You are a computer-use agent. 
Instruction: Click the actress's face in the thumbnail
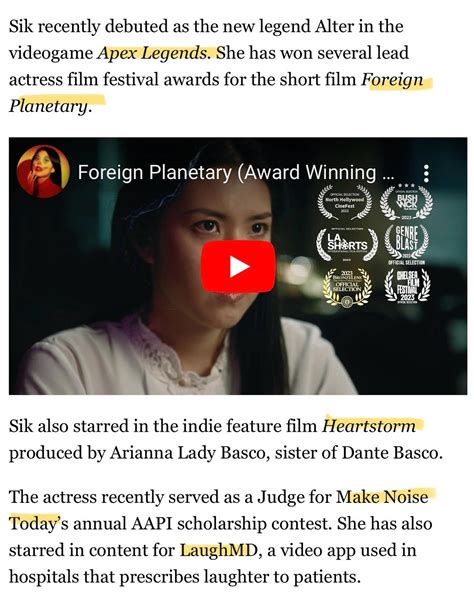tap(224, 242)
